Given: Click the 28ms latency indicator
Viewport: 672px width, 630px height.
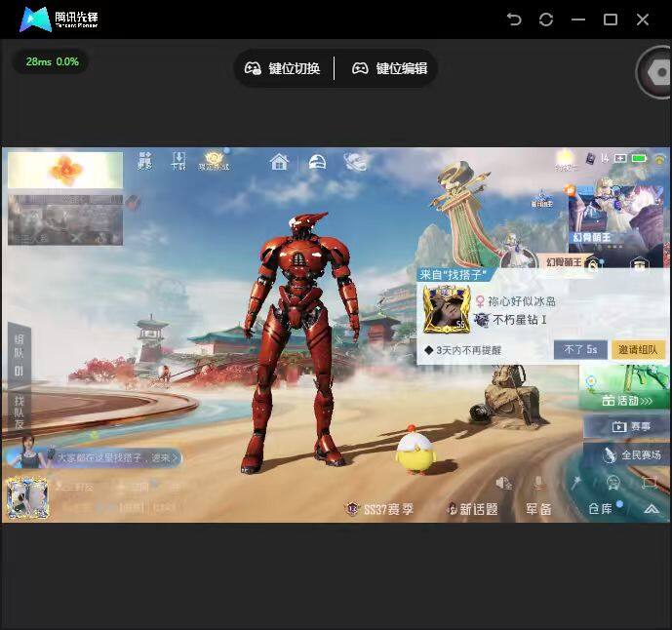Looking at the screenshot, I should 52,61.
